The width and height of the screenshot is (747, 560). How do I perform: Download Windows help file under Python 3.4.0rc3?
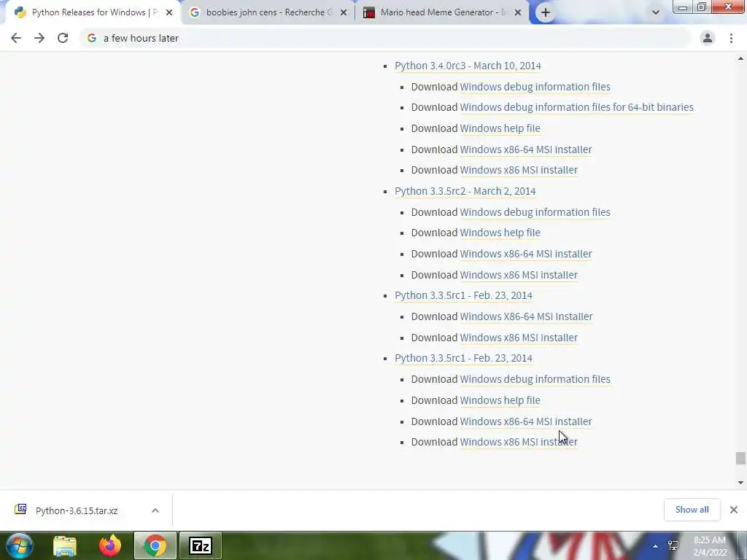pos(500,128)
